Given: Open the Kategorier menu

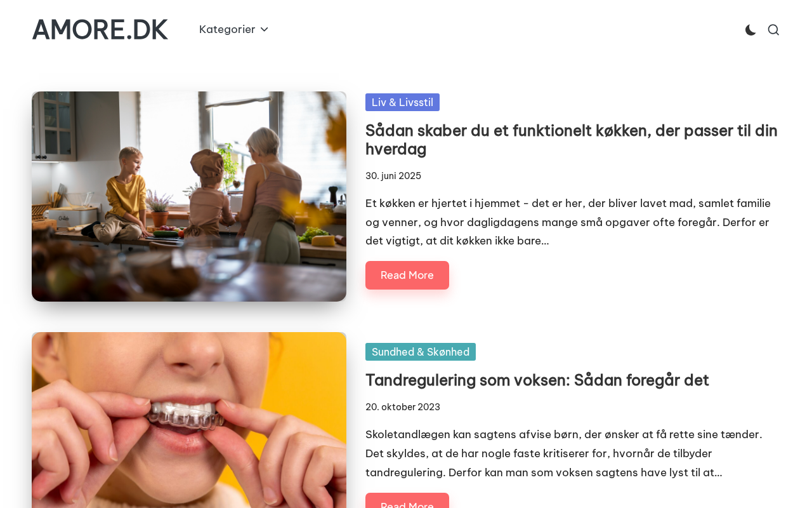Looking at the screenshot, I should click(233, 29).
